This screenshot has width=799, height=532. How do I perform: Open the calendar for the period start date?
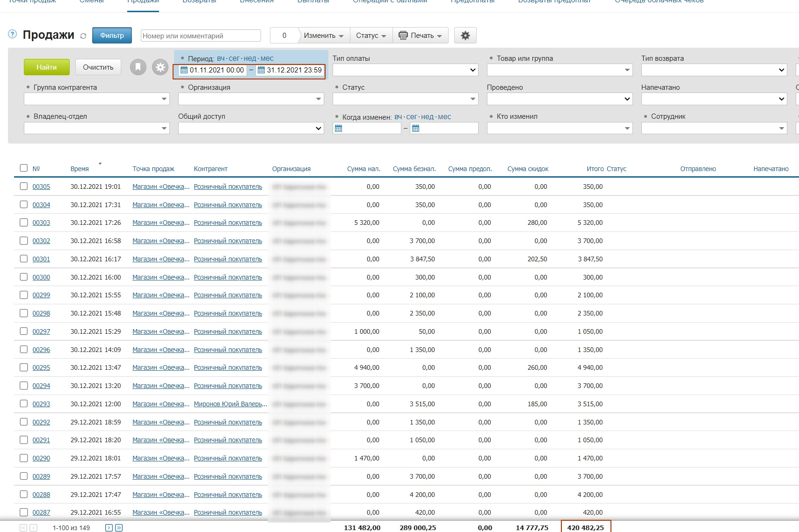[x=184, y=70]
